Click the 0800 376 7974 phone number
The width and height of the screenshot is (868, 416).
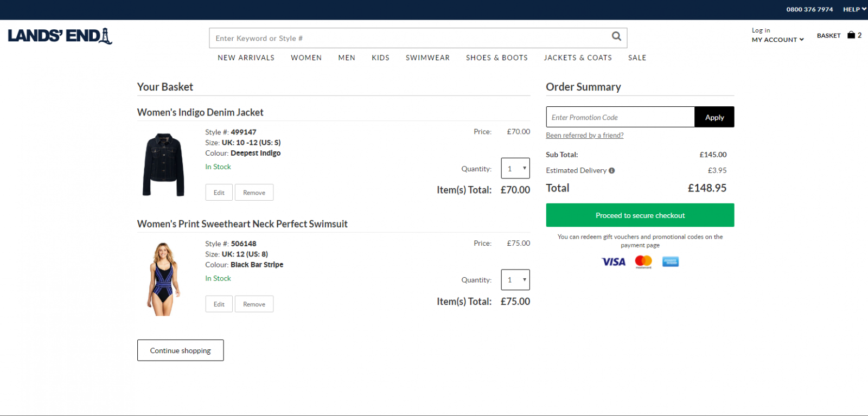(x=809, y=9)
